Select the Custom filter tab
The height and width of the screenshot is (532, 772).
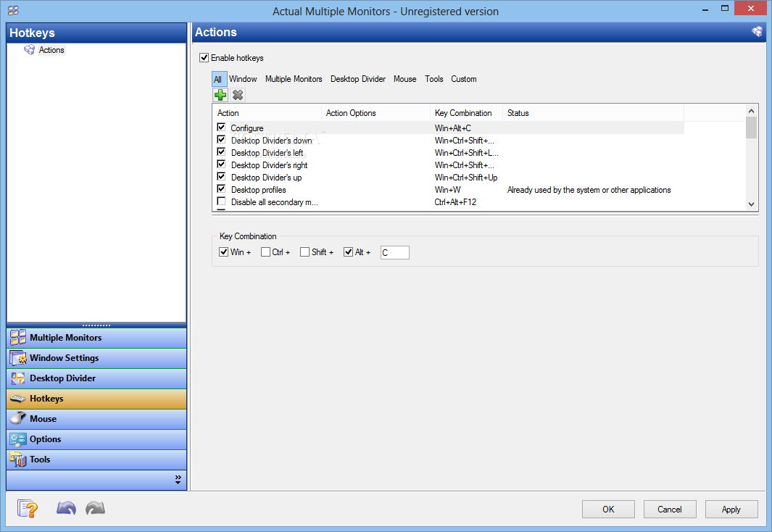pos(464,79)
